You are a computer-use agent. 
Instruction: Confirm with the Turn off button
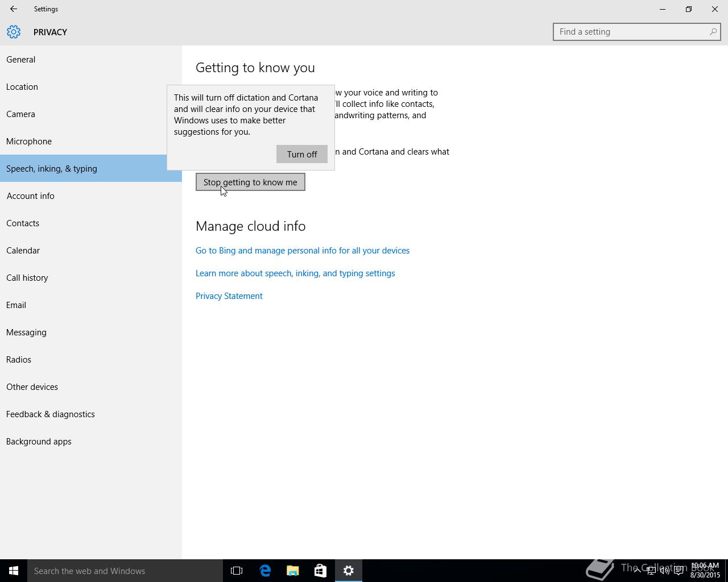(302, 154)
